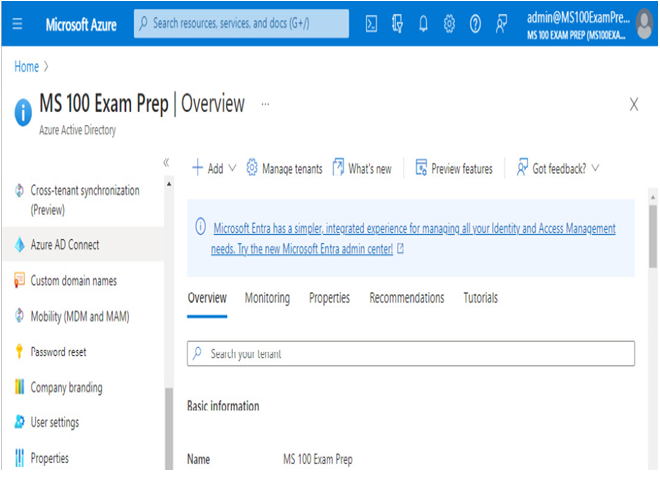Open the Tutorials tab
660x490 pixels.
(x=480, y=298)
